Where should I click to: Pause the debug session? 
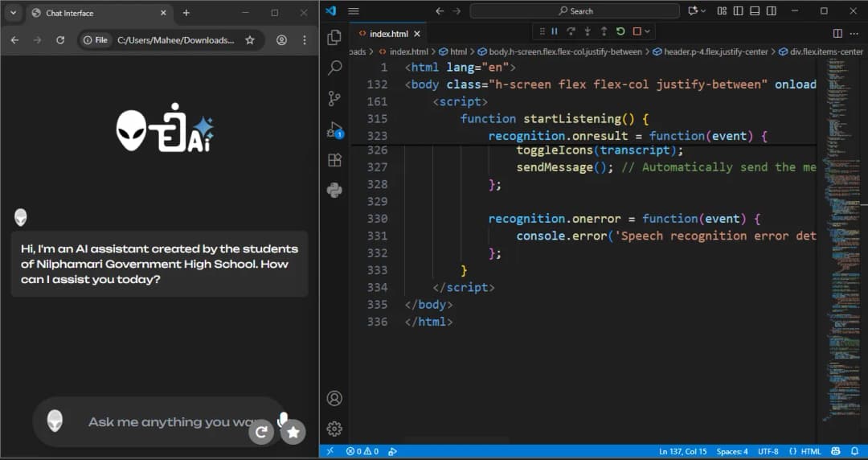point(555,31)
